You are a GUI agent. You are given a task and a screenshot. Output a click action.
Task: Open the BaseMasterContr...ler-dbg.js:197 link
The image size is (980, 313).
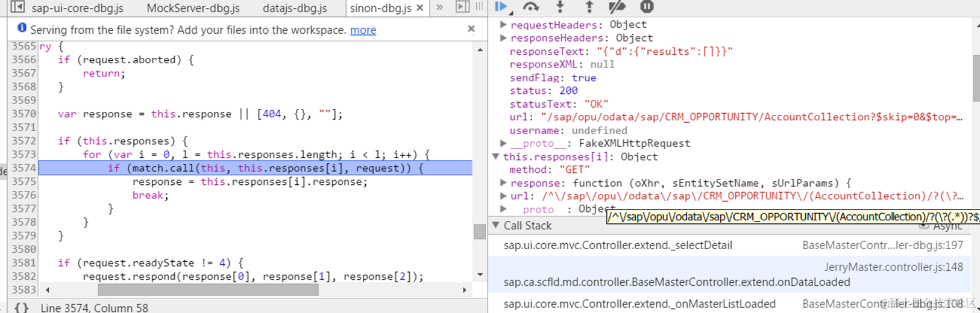point(882,245)
